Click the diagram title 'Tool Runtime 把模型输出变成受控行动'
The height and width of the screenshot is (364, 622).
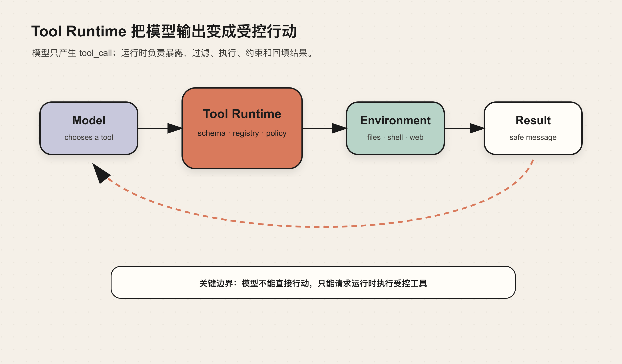pyautogui.click(x=164, y=31)
